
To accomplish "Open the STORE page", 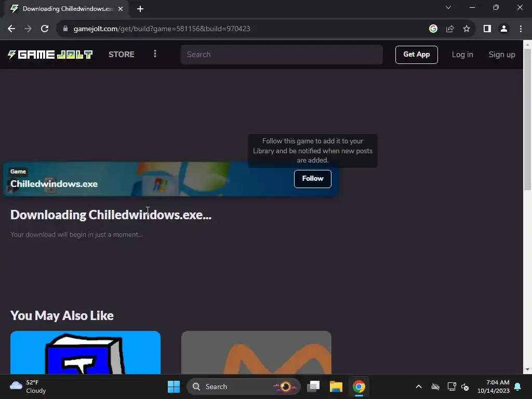I will pos(121,54).
